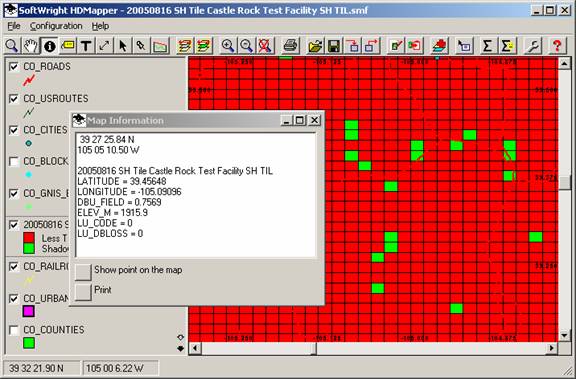Click the printer icon in the toolbar
Image resolution: width=576 pixels, height=379 pixels.
(290, 46)
